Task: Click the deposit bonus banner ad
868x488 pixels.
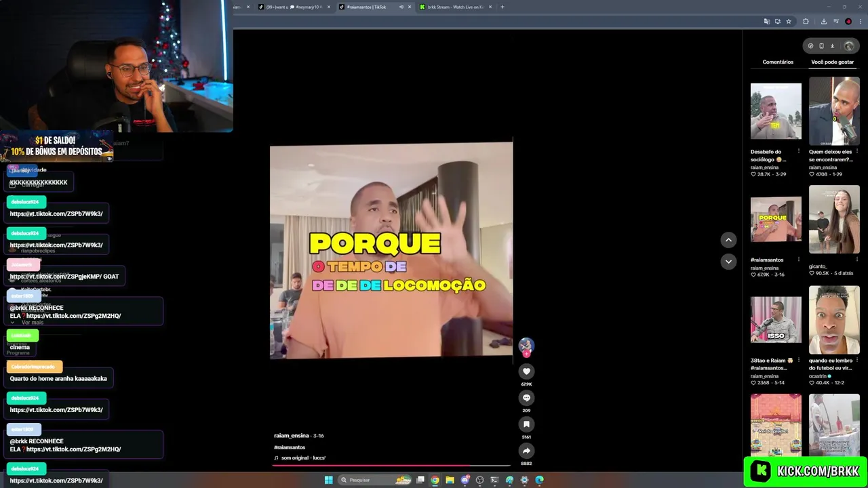Action: pyautogui.click(x=57, y=146)
